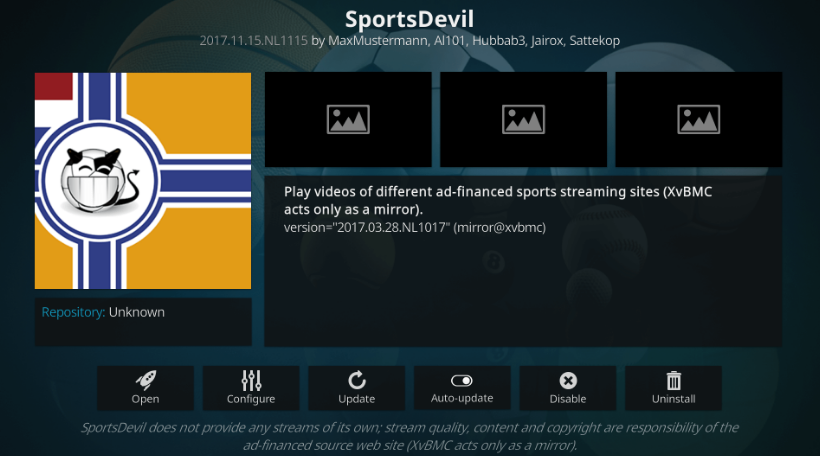This screenshot has height=456, width=820.
Task: Click the Configure sliders icon
Action: coord(251,380)
